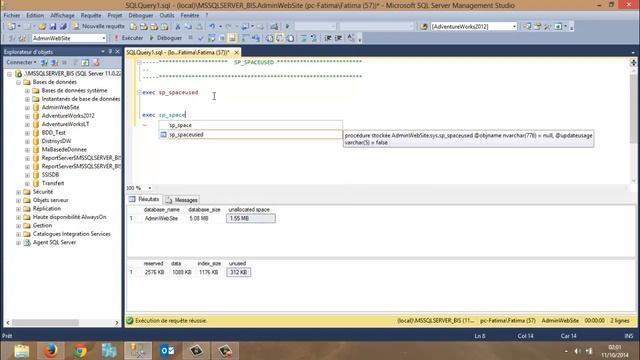The height and width of the screenshot is (360, 640).
Task: Expand the Agent SQL Server node
Action: click(x=18, y=243)
